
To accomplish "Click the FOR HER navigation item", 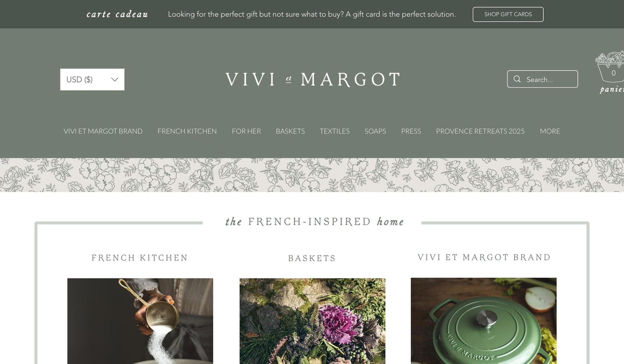I will tap(246, 131).
